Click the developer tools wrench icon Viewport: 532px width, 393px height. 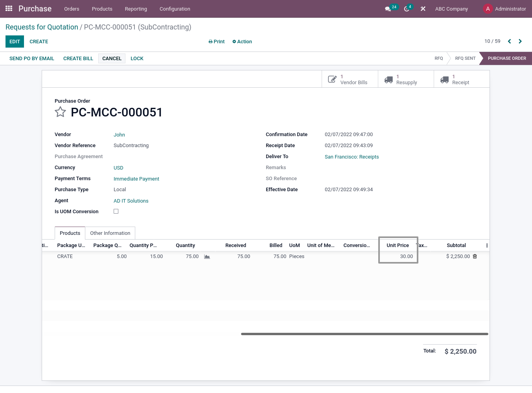coord(423,9)
